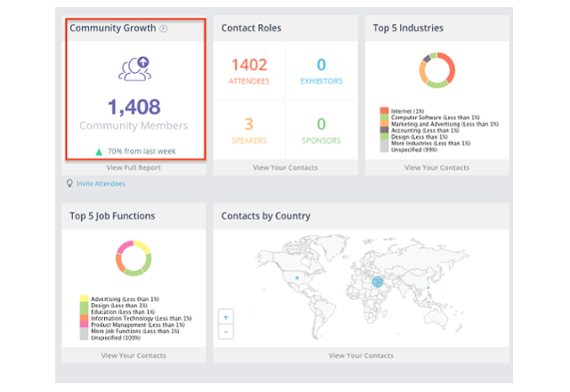This screenshot has height=392, width=570.
Task: Click the Community Growth help question-mark icon
Action: click(163, 29)
